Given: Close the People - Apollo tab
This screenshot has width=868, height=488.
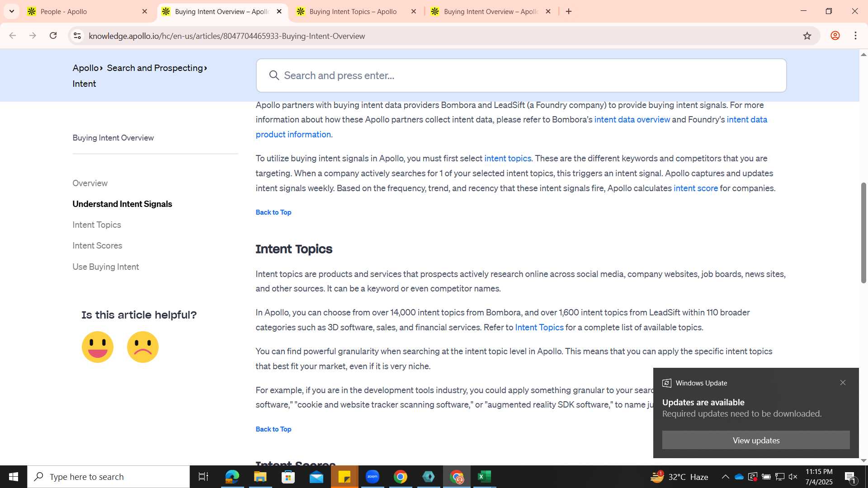Looking at the screenshot, I should [145, 11].
